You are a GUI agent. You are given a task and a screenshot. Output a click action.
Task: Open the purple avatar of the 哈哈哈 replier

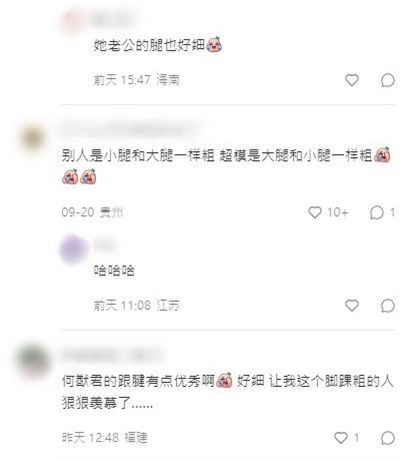74,249
